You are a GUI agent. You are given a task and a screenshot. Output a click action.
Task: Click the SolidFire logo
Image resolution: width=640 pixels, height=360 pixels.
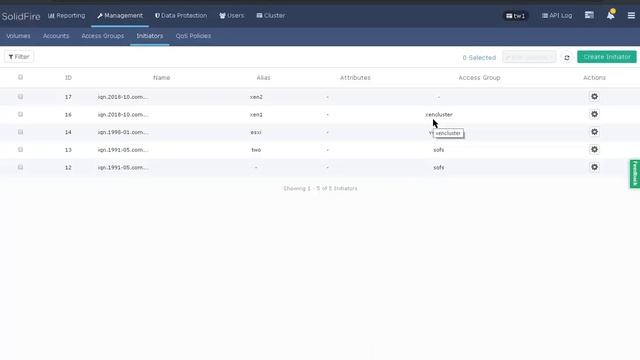[21, 16]
